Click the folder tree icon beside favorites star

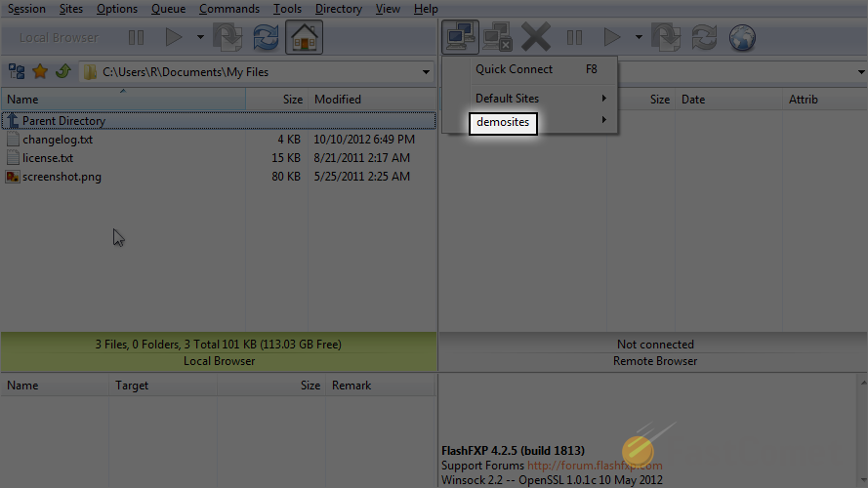(17, 71)
